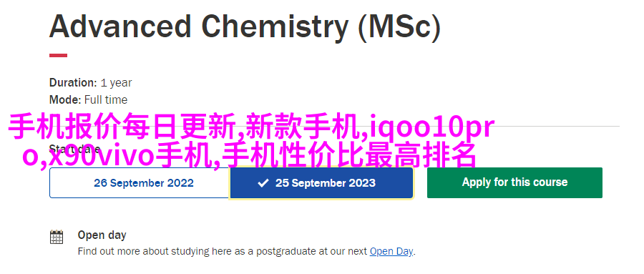Select the 25 September 2023 start date
644x274 pixels.
[x=321, y=183]
